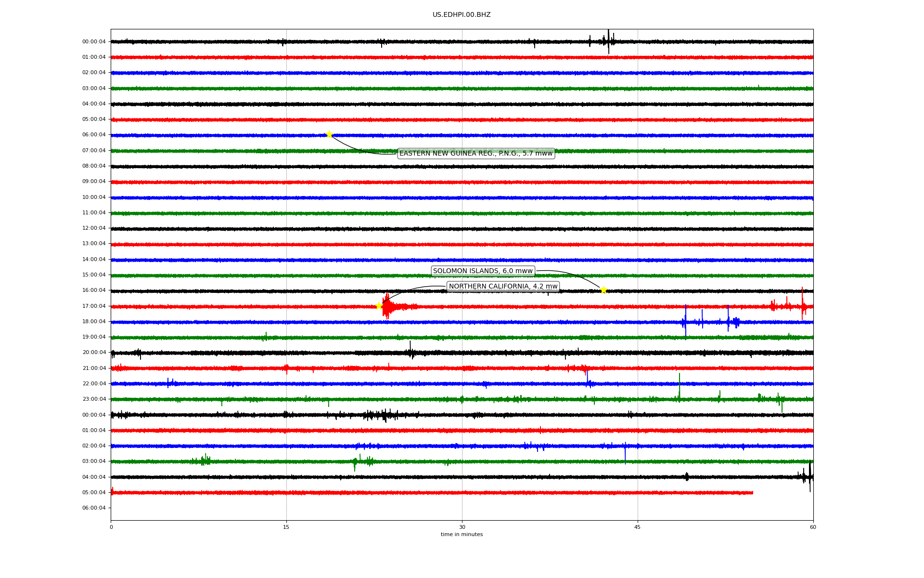Click the first 00:00:04 time label

coord(94,42)
